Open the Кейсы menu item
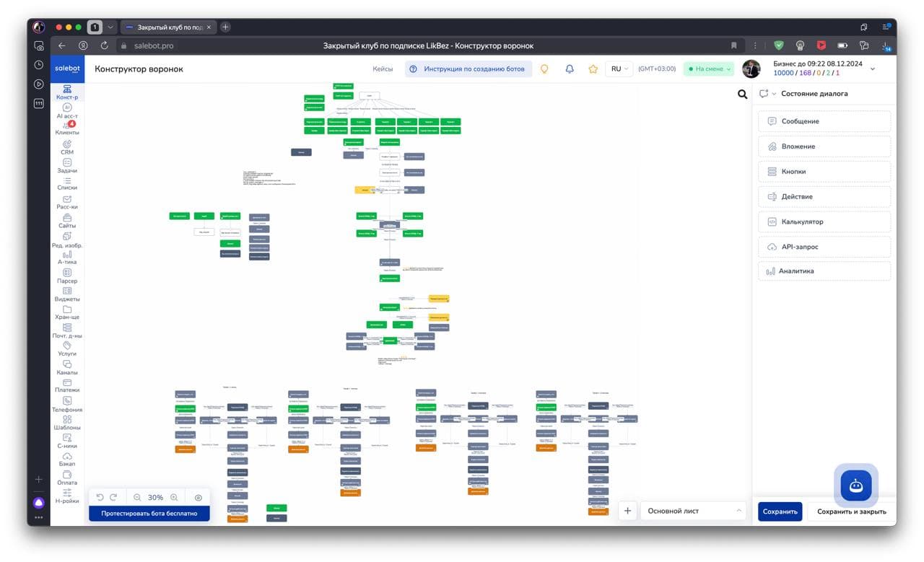The height and width of the screenshot is (562, 924). tap(383, 69)
